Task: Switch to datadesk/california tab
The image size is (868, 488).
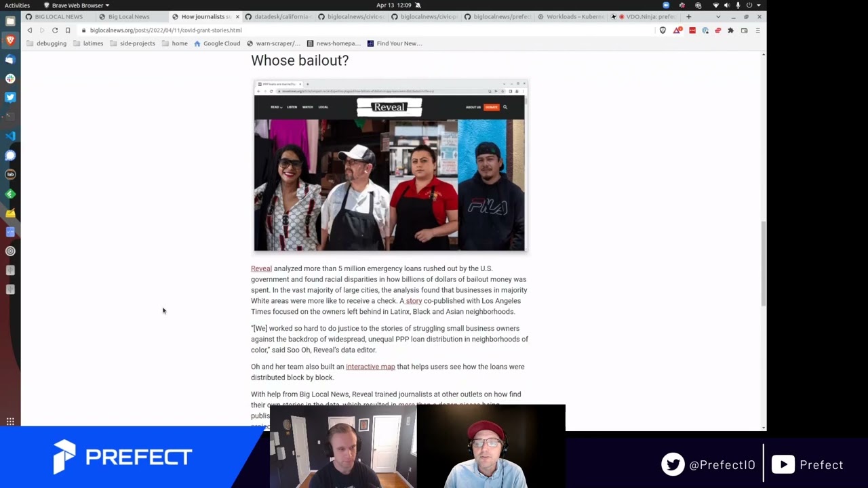Action: pyautogui.click(x=279, y=16)
